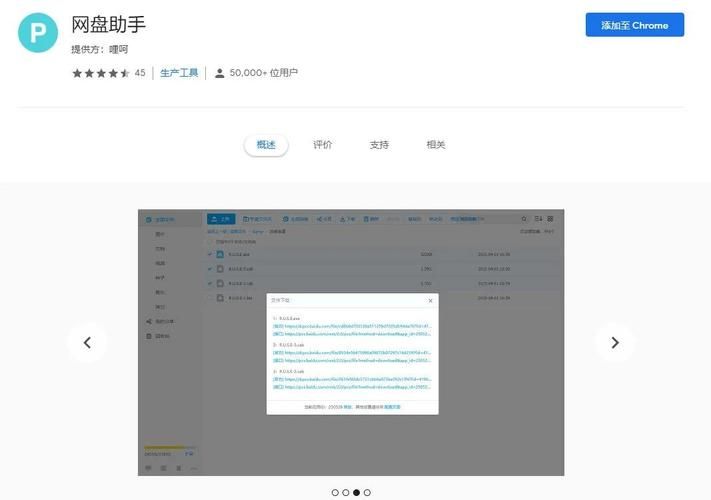Viewport: 711px width, 500px height.
Task: Click the 网盘助手 extension title
Action: pos(108,24)
